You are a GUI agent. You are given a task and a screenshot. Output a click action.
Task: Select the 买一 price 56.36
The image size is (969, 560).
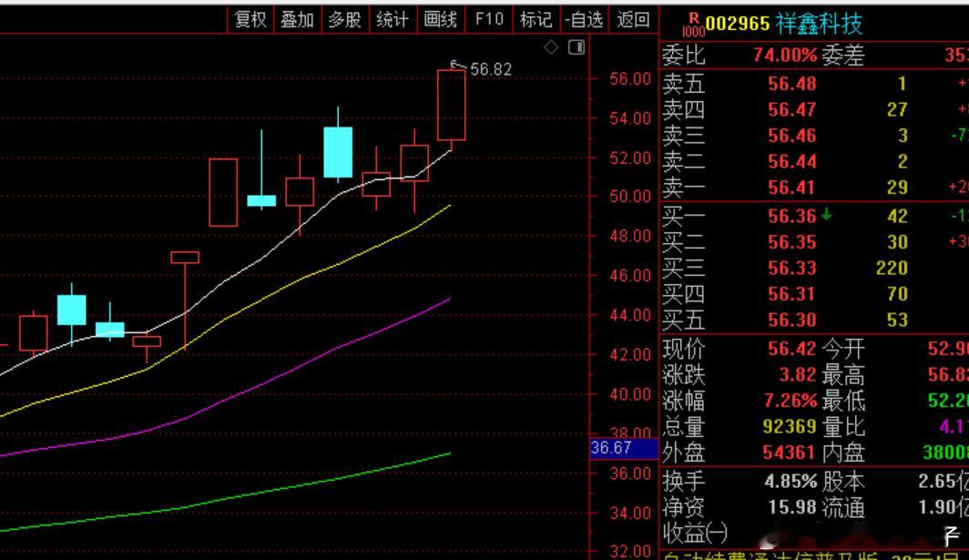(792, 216)
